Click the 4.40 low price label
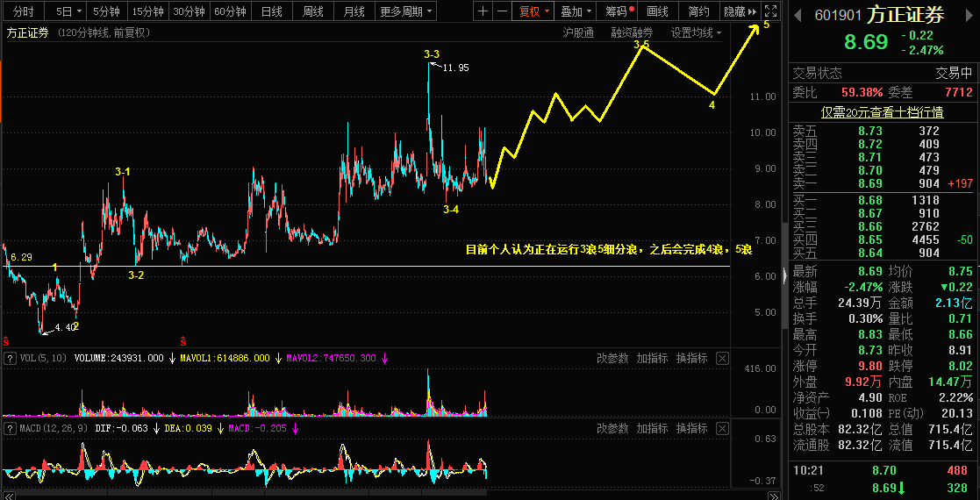The height and width of the screenshot is (500, 980). [x=67, y=327]
